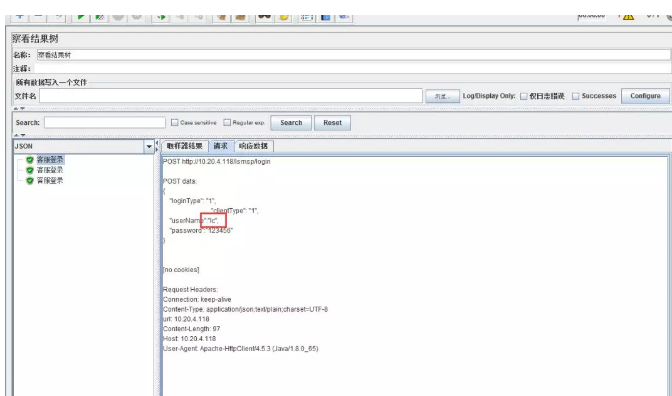Tick the Regular exp. checkbox
The width and height of the screenshot is (672, 396).
[x=227, y=123]
